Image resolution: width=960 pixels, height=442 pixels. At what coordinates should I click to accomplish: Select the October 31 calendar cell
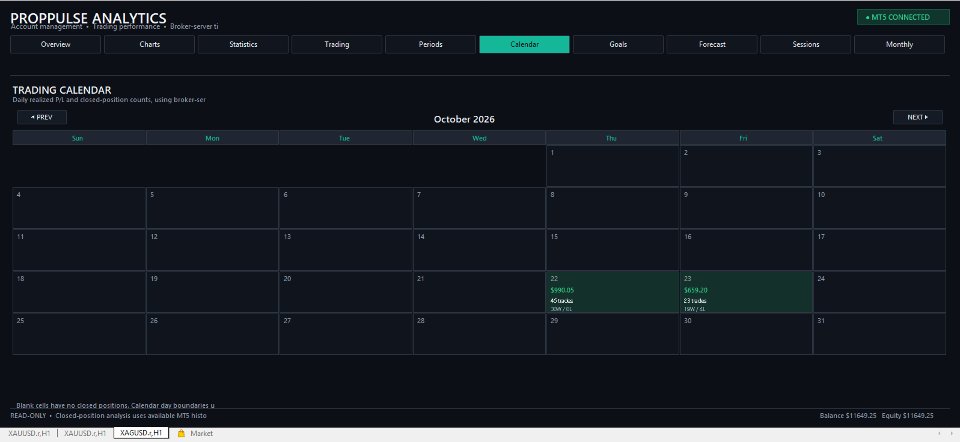879,334
